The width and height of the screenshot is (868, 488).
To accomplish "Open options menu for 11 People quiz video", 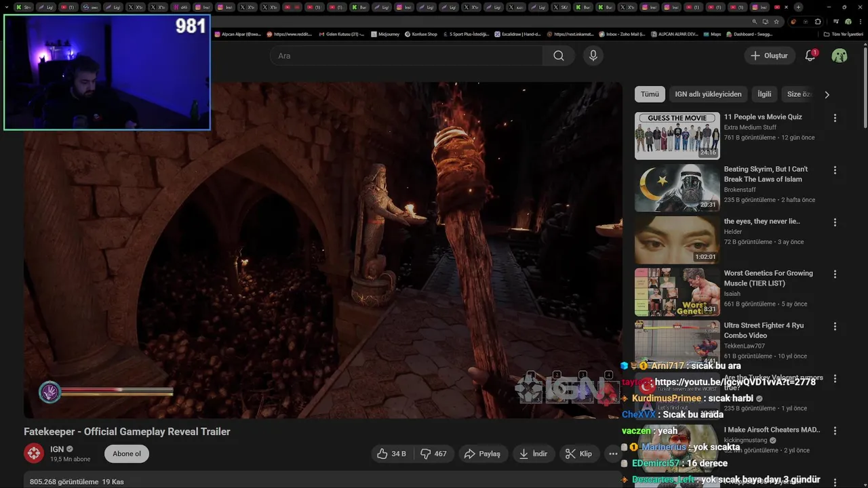I will [x=835, y=118].
